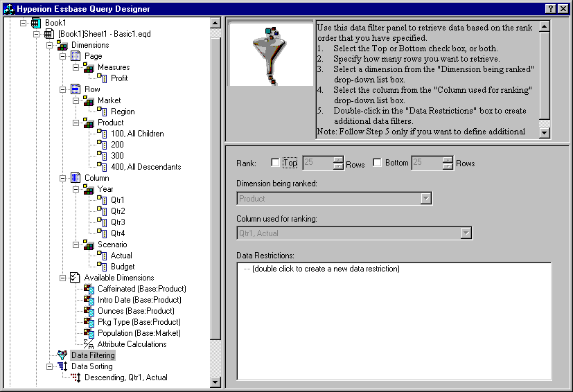Click the Data Sorting icon in tree
The height and width of the screenshot is (392, 573).
tap(62, 366)
